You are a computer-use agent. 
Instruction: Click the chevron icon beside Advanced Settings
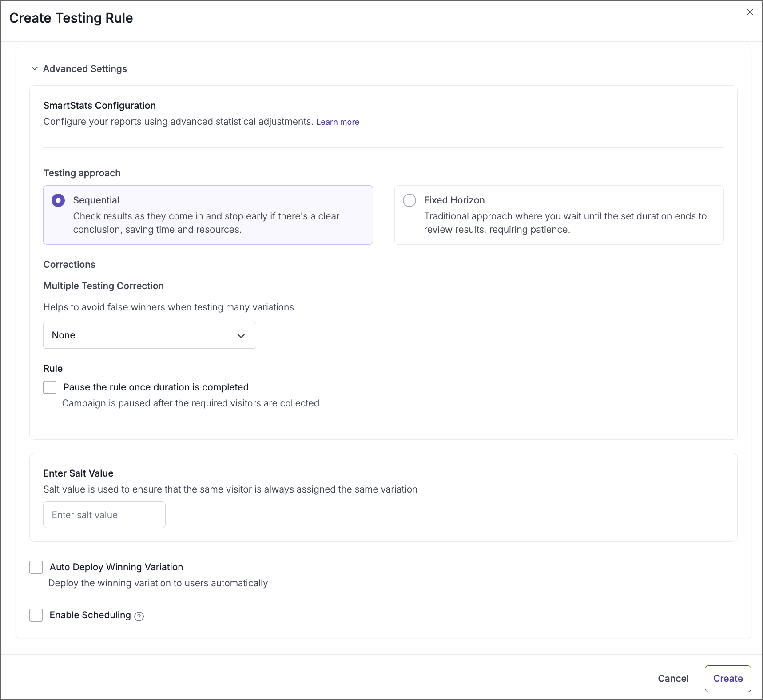click(35, 68)
